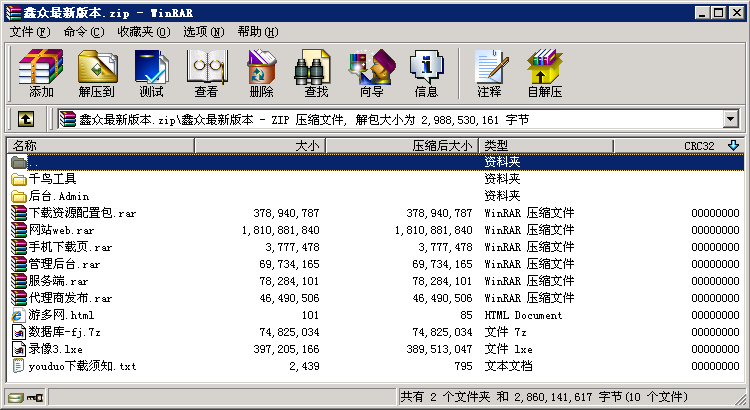This screenshot has width=750, height=410.
Task: Run archive test with 测试 icon
Action: point(151,73)
